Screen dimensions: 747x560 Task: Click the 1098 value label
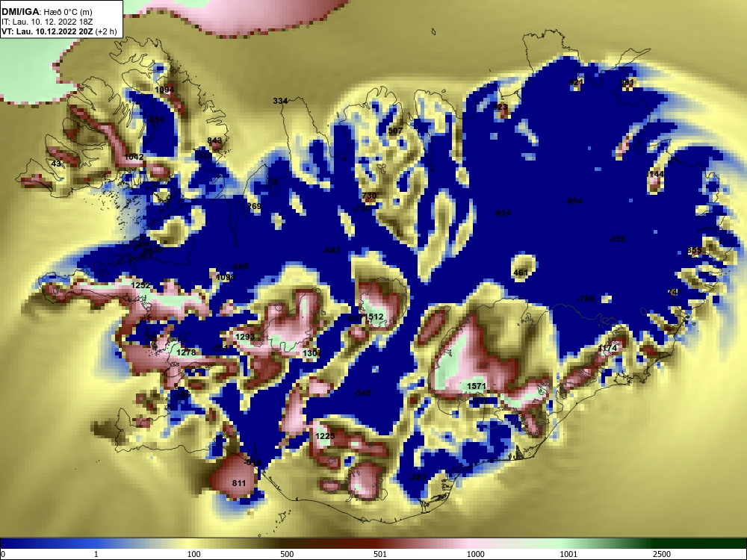pos(226,277)
